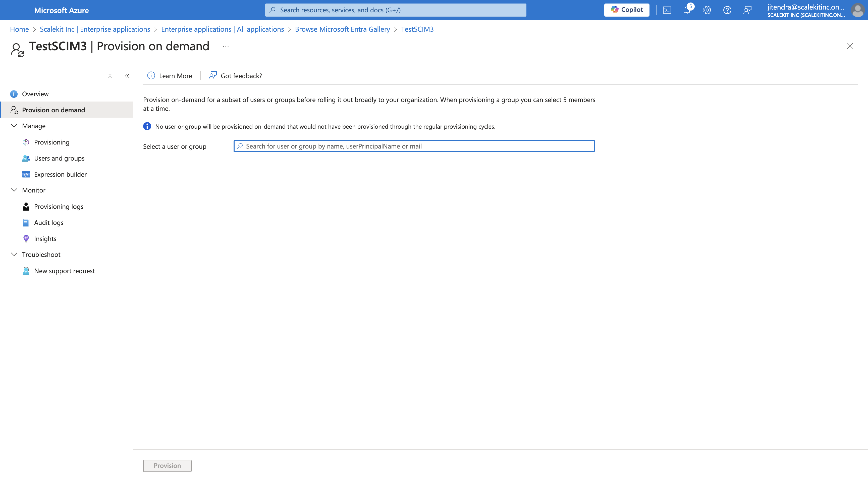868x482 pixels.
Task: Select Provision on demand menu item
Action: pyautogui.click(x=67, y=110)
